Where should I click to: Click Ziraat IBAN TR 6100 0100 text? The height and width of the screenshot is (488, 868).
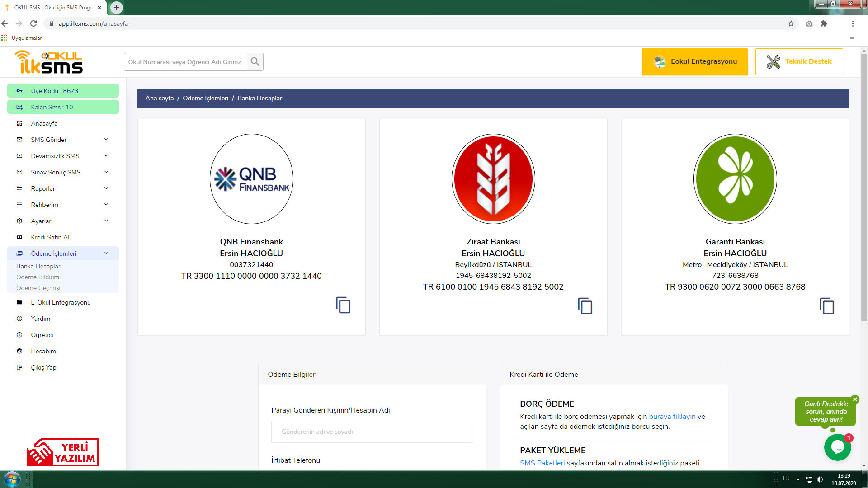493,287
